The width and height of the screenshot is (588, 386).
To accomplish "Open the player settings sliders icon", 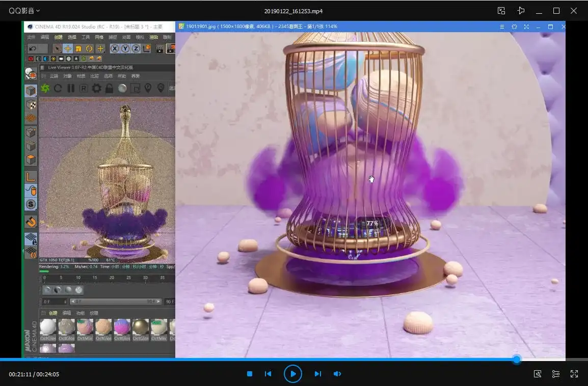I will (x=556, y=374).
